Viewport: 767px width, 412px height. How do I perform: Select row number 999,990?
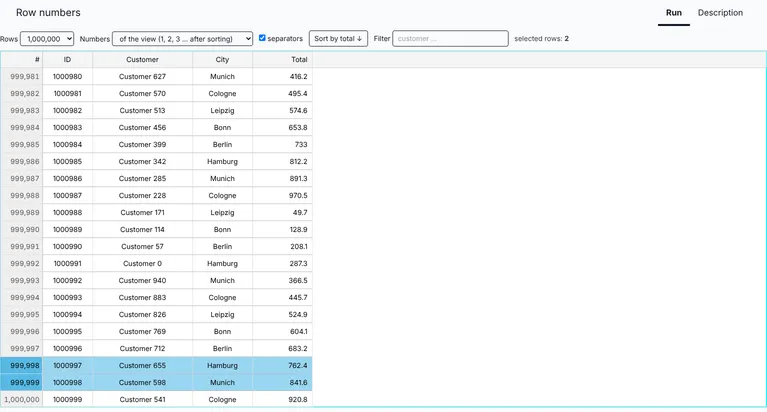22,229
